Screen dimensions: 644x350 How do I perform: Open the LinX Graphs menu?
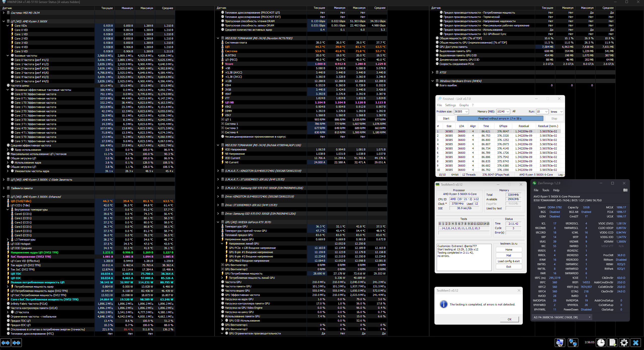click(464, 105)
